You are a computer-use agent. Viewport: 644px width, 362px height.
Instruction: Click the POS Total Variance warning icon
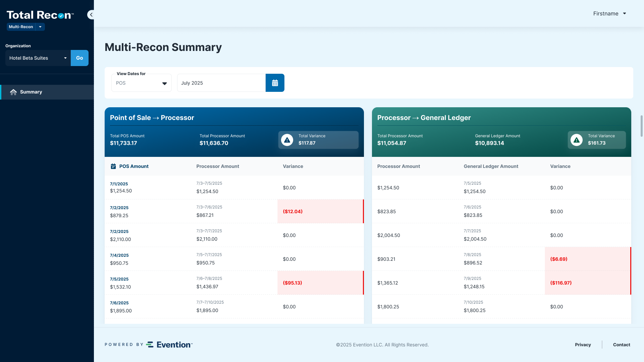click(287, 140)
